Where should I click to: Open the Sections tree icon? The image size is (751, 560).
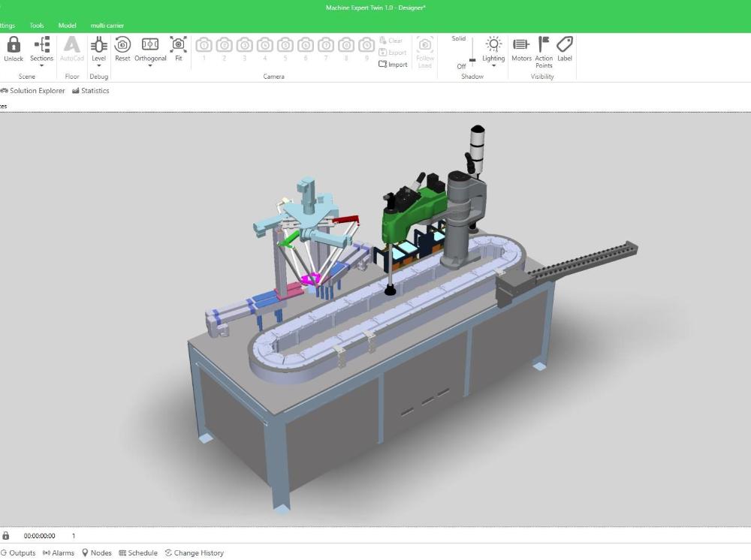pos(42,45)
